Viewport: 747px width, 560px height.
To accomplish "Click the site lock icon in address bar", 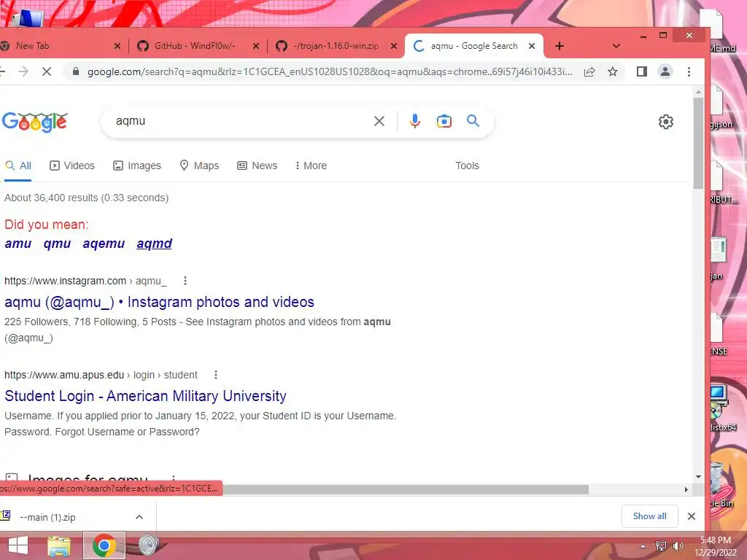I will [x=75, y=72].
